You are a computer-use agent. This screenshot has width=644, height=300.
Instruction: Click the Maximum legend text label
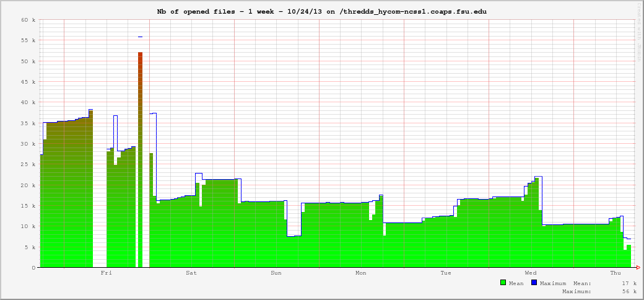[553, 283]
